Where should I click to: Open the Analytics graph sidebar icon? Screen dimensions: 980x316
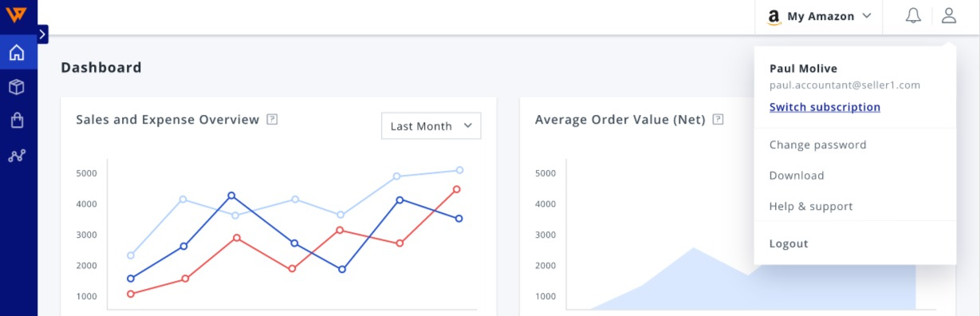coord(17,156)
